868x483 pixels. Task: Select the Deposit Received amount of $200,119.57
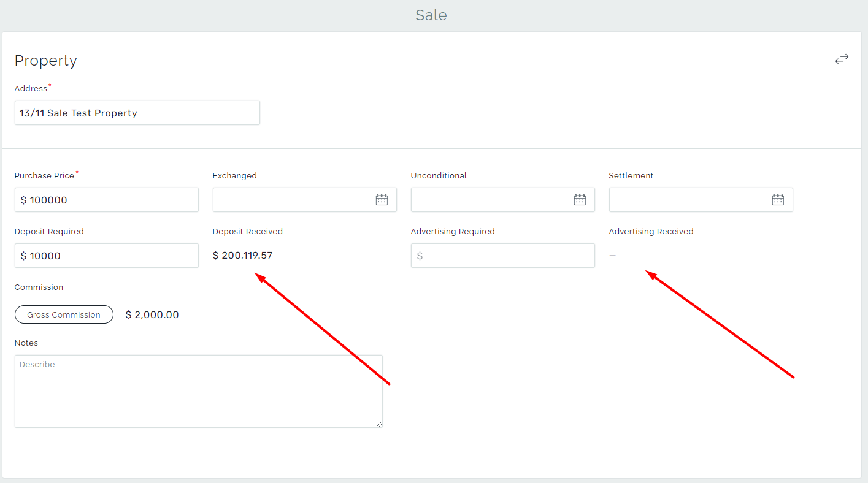point(242,254)
